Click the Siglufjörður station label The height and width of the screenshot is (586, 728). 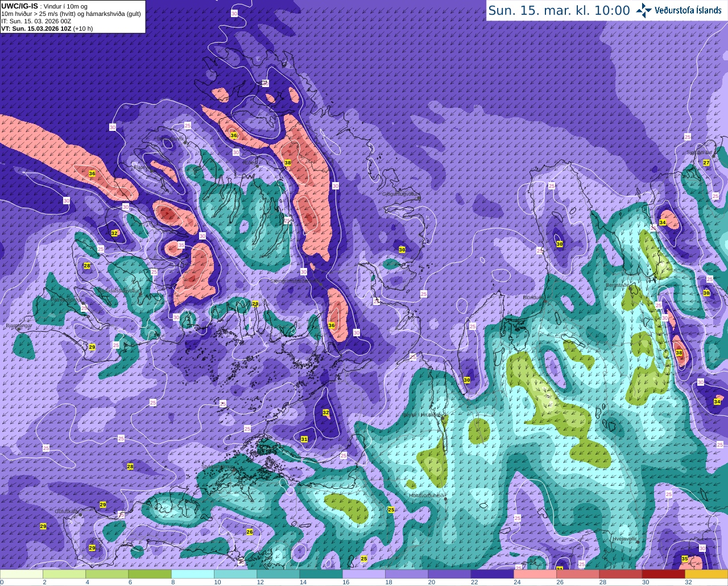pyautogui.click(x=699, y=152)
